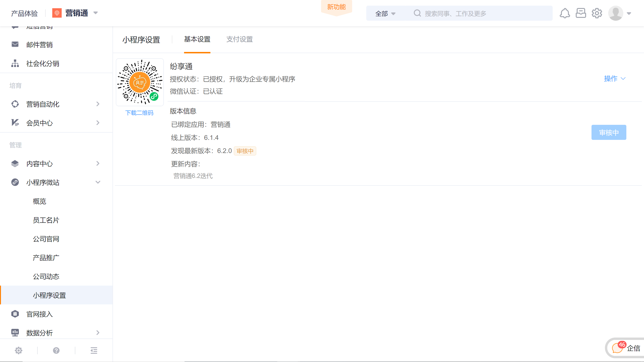Image resolution: width=644 pixels, height=362 pixels.
Task: Click the blue 审核中 button
Action: tap(609, 132)
